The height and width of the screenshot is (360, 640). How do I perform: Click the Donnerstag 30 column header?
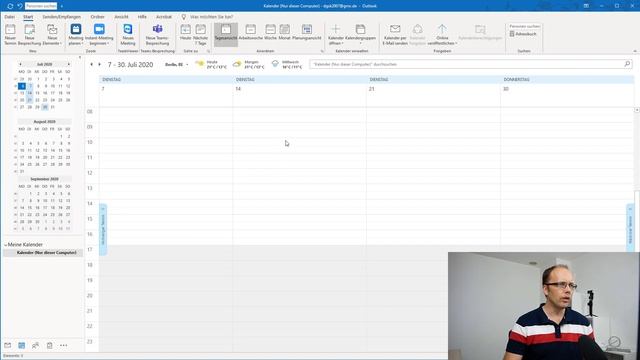point(567,80)
